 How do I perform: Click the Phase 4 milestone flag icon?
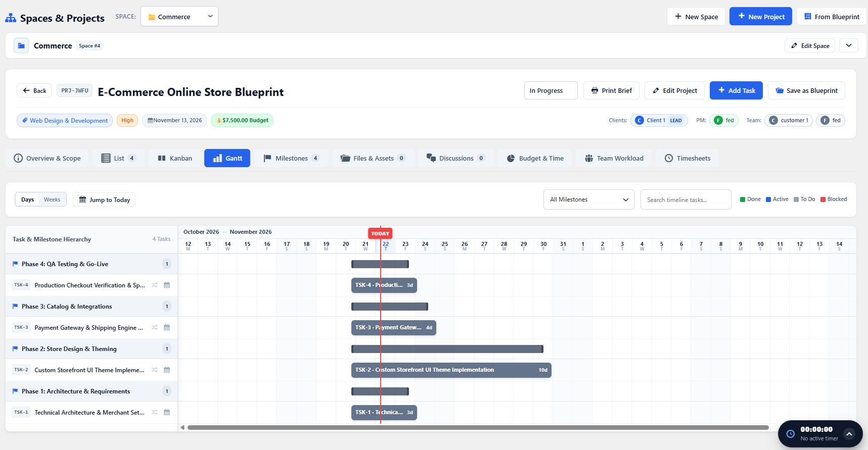(15, 264)
